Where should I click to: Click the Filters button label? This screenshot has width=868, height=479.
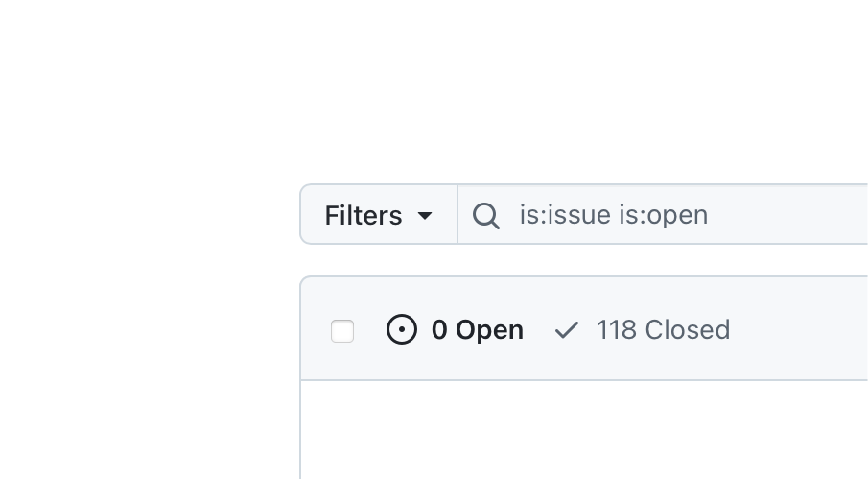point(364,215)
